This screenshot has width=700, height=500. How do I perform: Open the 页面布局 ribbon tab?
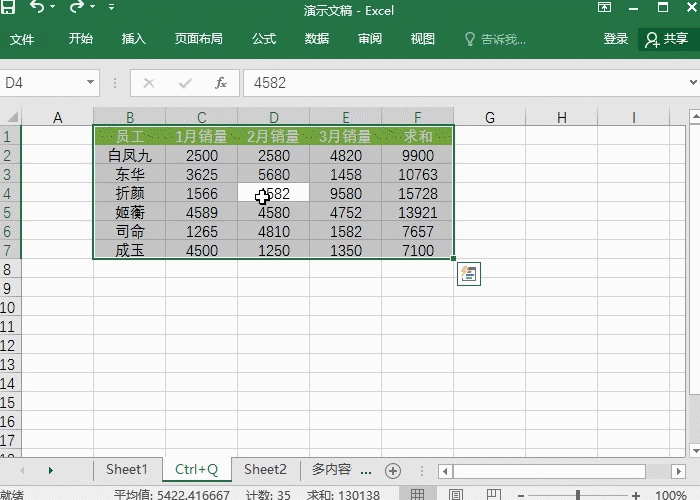[199, 39]
